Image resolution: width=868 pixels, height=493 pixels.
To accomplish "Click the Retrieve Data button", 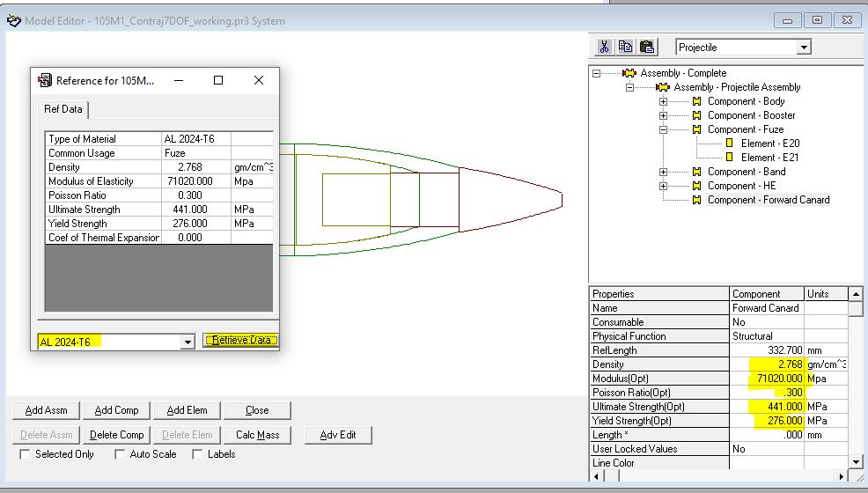I will [x=240, y=341].
